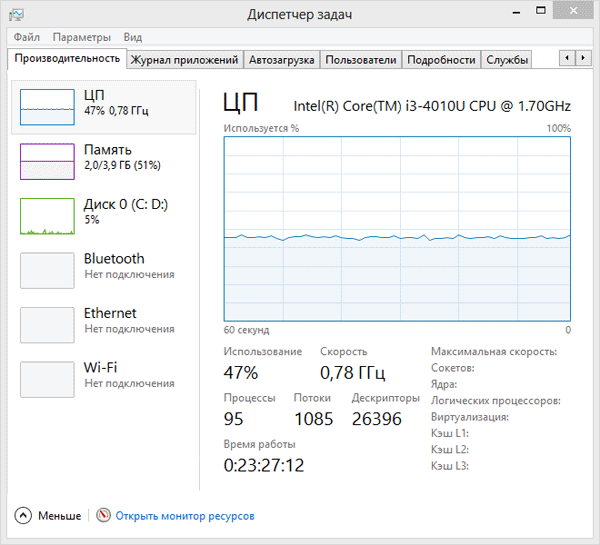Switch to the Журнал приложений tab
600x545 pixels.
pyautogui.click(x=185, y=60)
